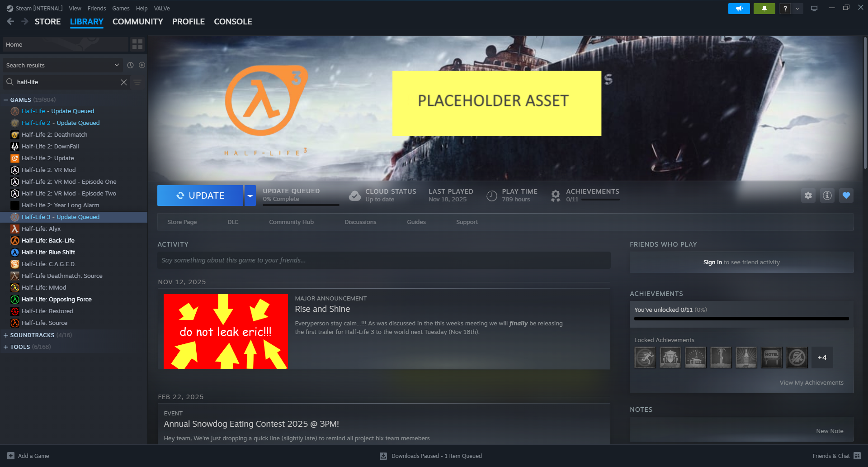Screen dimensions: 868x467
Task: Open the CONSOLE tab
Action: [x=233, y=22]
